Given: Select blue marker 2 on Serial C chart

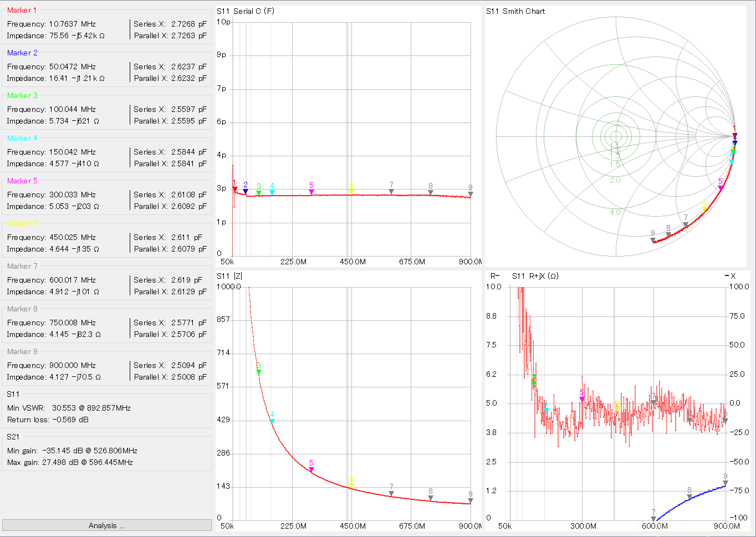Looking at the screenshot, I should [246, 192].
